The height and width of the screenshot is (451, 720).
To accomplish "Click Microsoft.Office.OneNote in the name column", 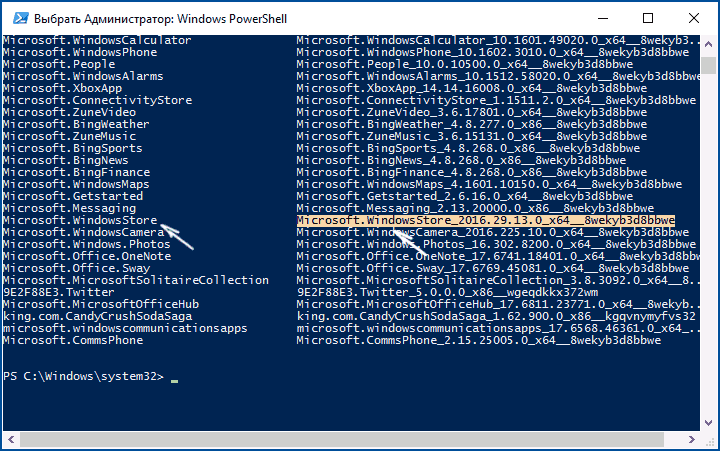I will [87, 256].
